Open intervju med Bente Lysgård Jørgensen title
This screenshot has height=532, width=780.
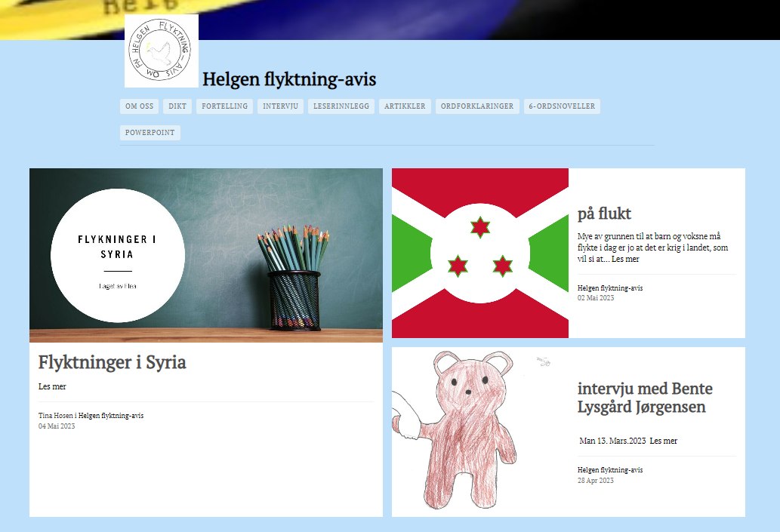[x=644, y=398]
